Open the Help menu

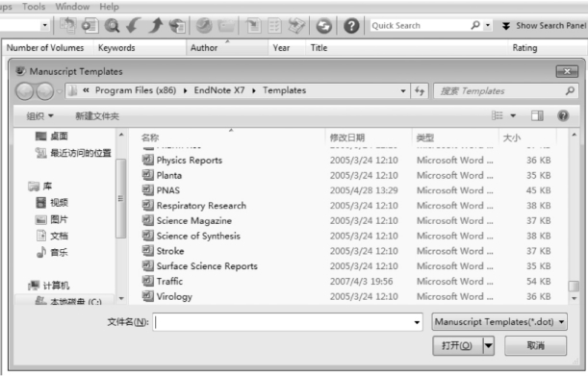pyautogui.click(x=109, y=7)
